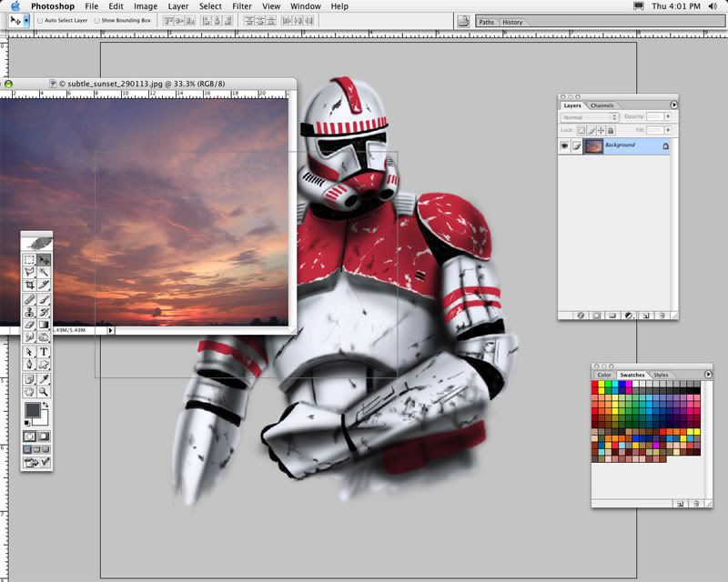Open the Opacity slider arrow

668,116
